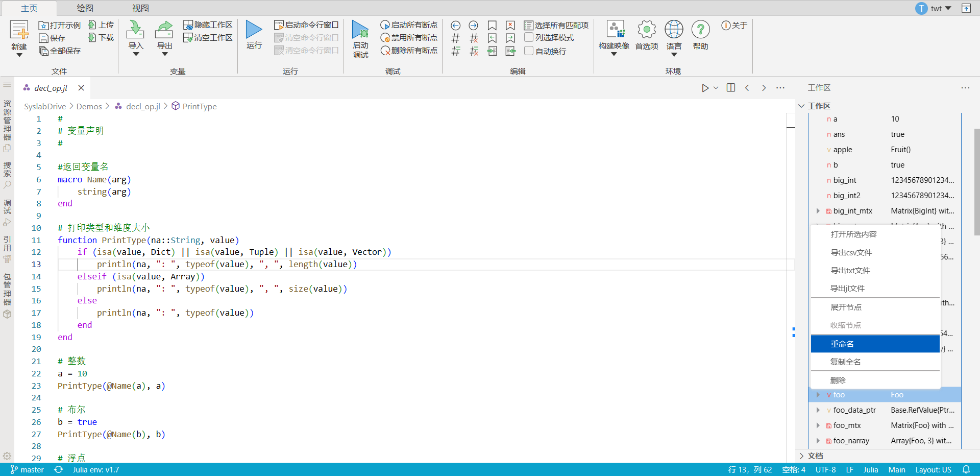Click 启动所有断点
This screenshot has width=980, height=476.
click(x=409, y=25)
